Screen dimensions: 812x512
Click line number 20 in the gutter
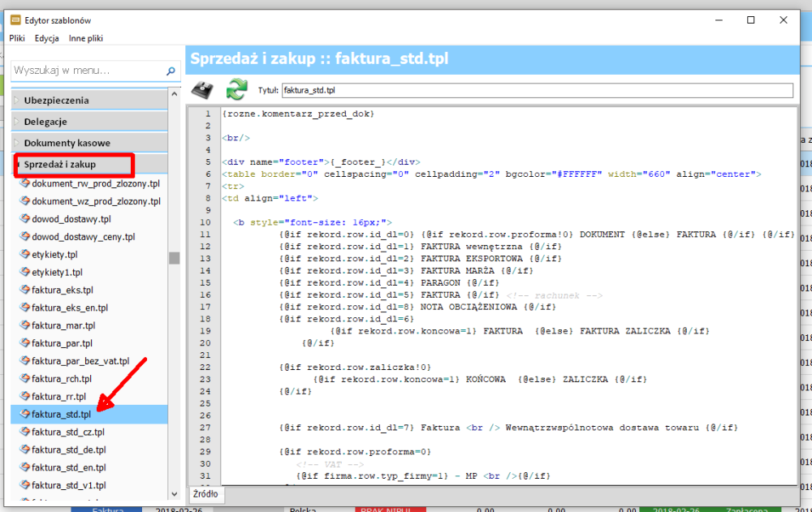(205, 343)
